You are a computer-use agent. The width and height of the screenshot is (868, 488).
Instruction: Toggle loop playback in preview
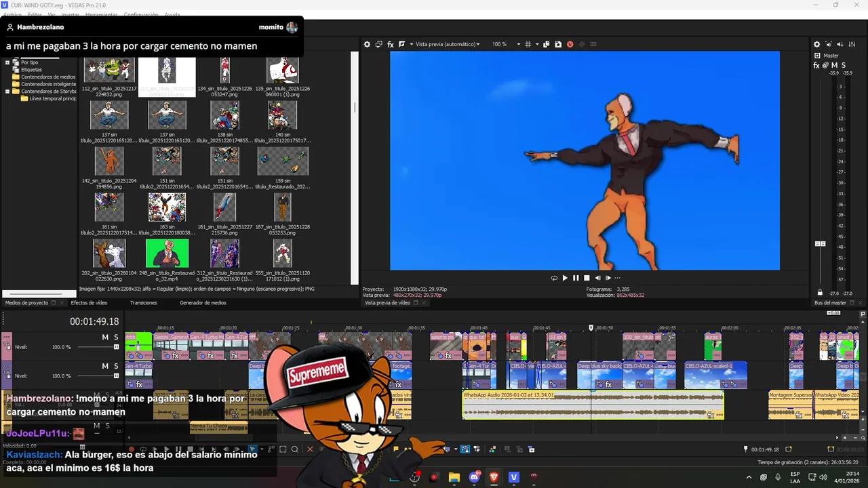point(554,278)
